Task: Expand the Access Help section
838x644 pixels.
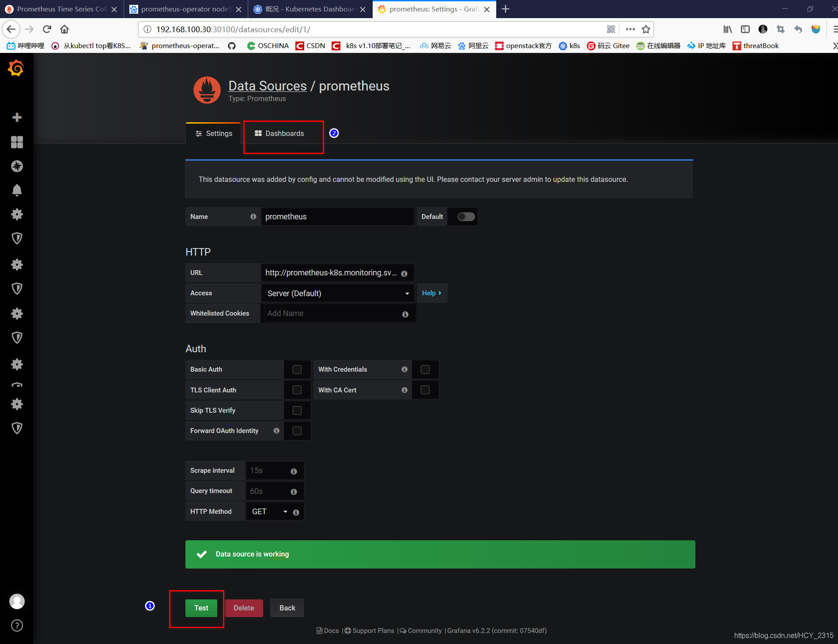Action: click(x=432, y=293)
